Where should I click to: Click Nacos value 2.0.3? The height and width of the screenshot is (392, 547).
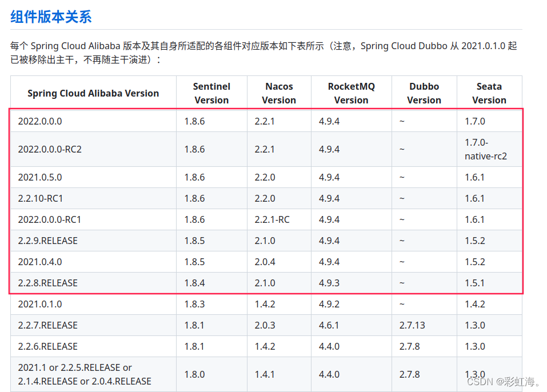(265, 325)
